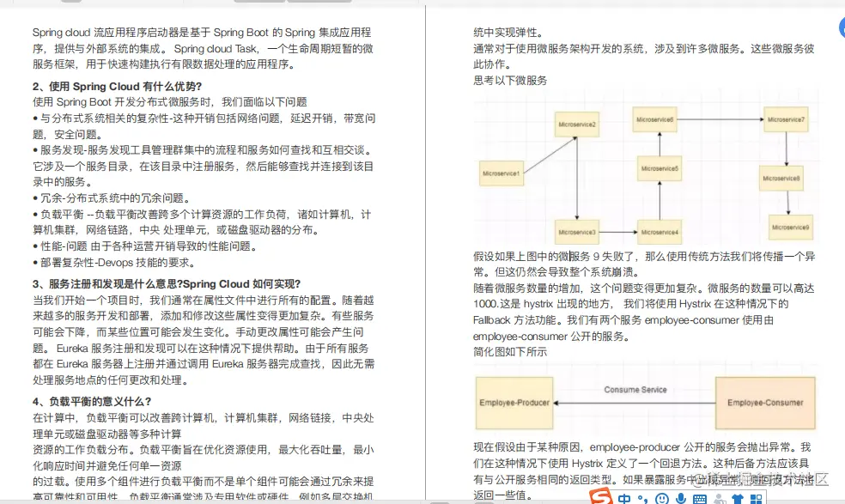Toggle the 中 Chinese/English input mode
Viewport: 845px width, 504px height.
[624, 499]
